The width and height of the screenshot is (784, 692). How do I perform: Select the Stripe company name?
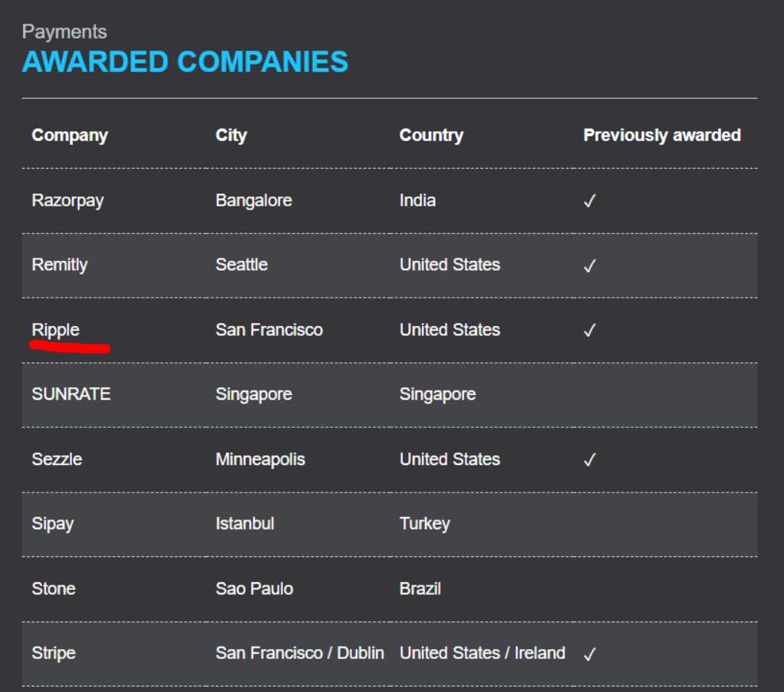pyautogui.click(x=54, y=654)
